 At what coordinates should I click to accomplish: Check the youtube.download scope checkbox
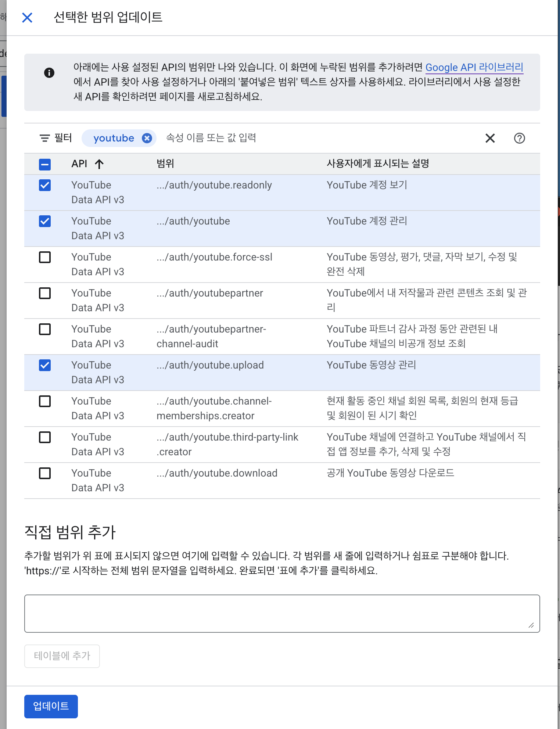coord(45,473)
